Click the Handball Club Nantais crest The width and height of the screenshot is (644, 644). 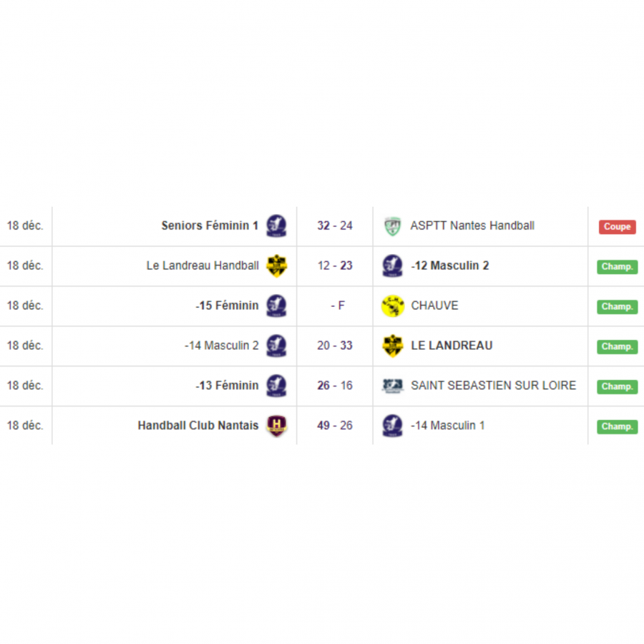tap(276, 426)
